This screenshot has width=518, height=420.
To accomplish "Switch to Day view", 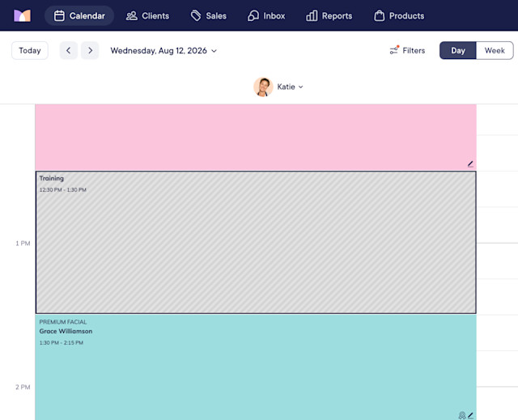I will (x=458, y=50).
